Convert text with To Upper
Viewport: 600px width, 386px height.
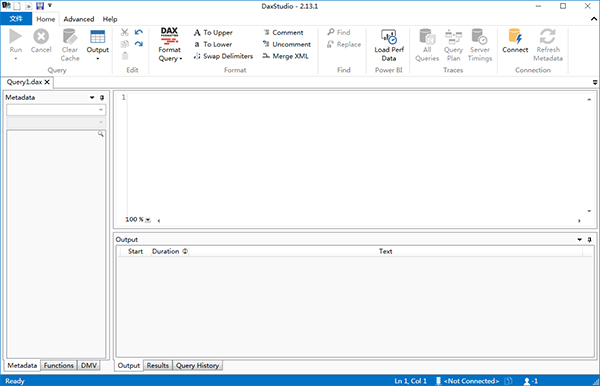(213, 33)
